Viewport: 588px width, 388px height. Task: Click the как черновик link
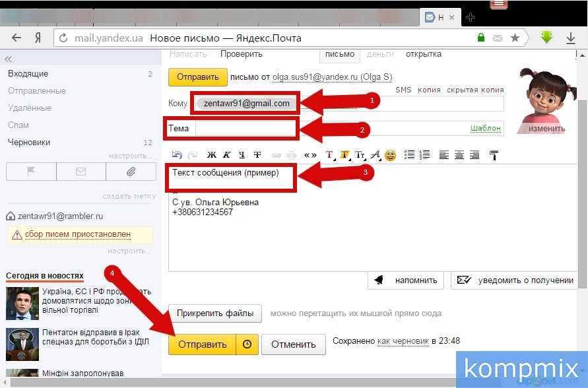tap(403, 341)
